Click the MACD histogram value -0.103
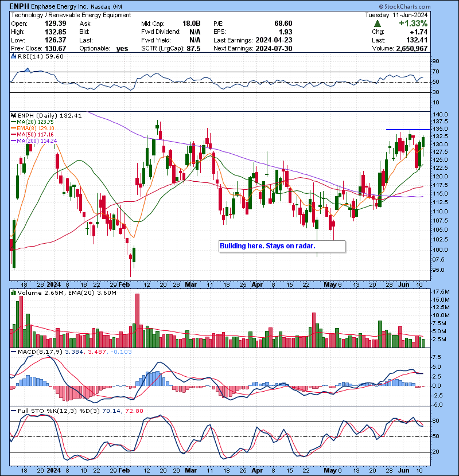The height and width of the screenshot is (476, 459). (122, 352)
